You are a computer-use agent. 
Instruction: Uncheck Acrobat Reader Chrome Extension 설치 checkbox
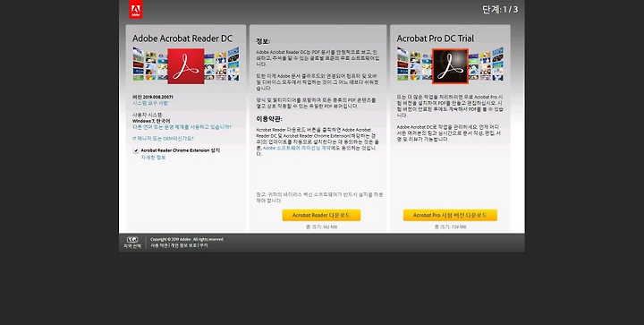pos(136,150)
